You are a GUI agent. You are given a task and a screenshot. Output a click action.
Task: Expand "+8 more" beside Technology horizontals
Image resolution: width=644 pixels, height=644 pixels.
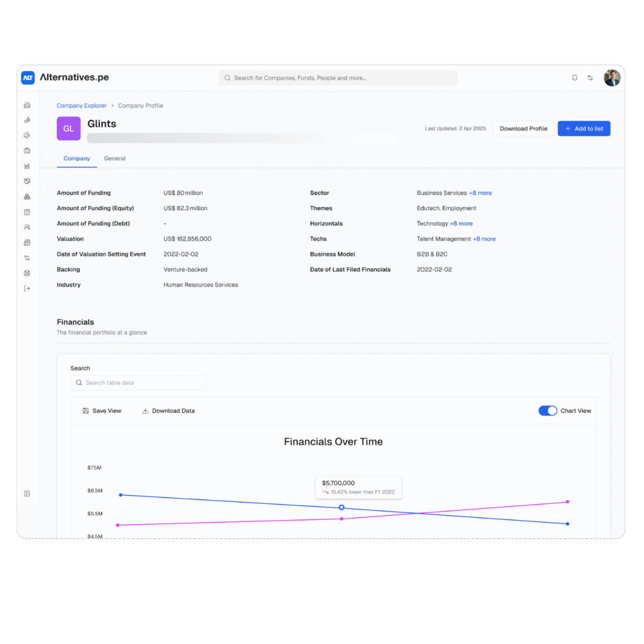pos(461,224)
